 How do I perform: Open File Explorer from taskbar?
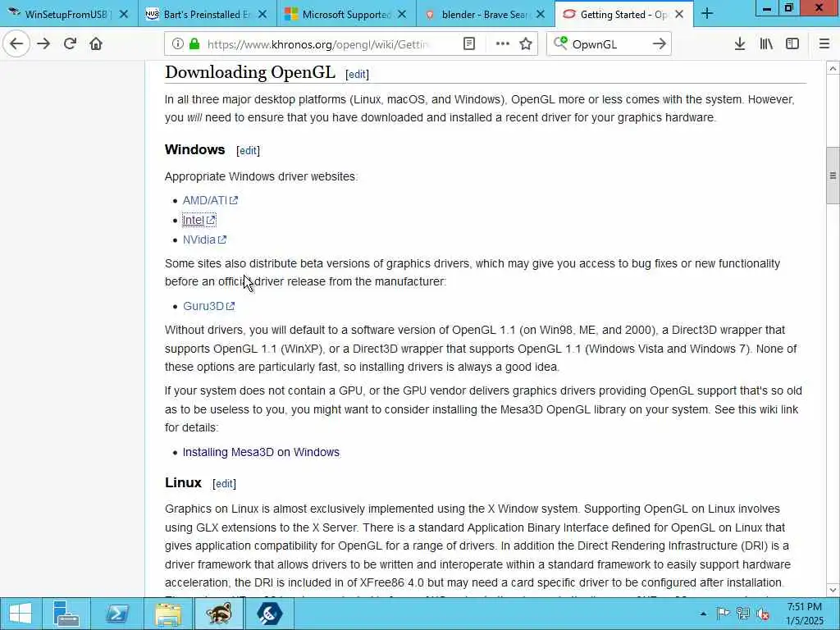[167, 614]
